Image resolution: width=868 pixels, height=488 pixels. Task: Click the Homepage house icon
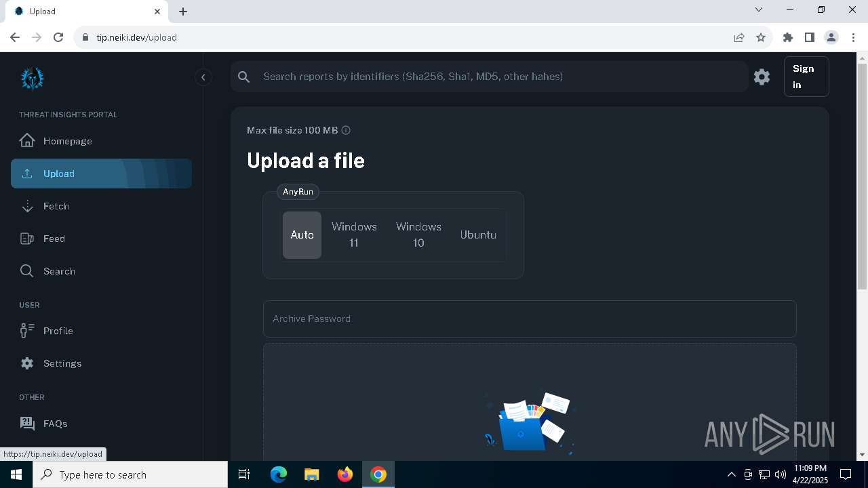click(27, 141)
